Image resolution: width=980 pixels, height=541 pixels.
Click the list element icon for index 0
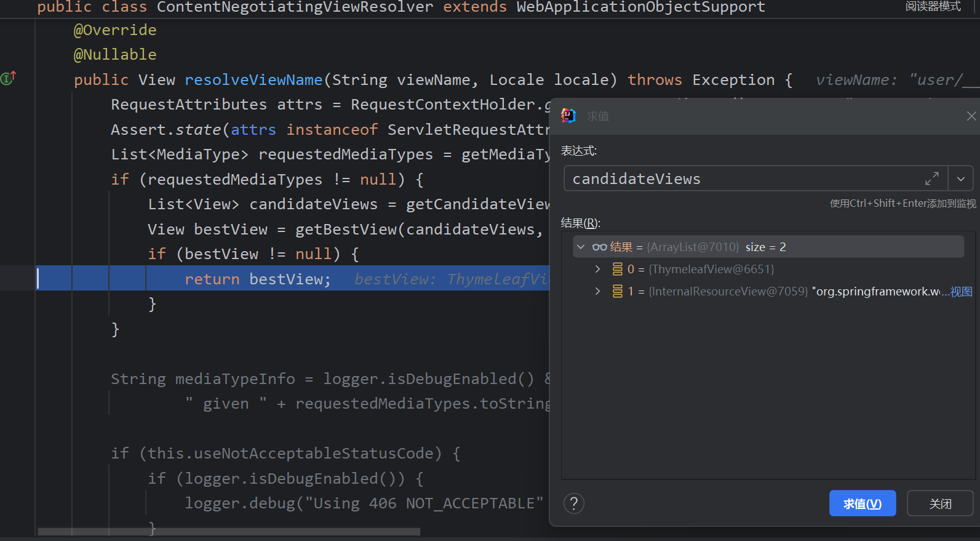618,269
